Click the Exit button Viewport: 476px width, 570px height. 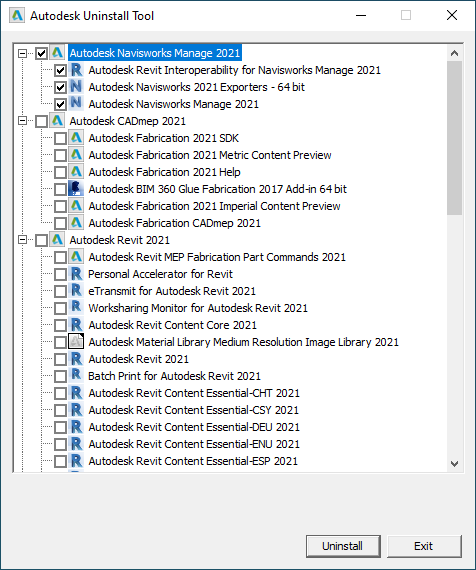point(424,546)
